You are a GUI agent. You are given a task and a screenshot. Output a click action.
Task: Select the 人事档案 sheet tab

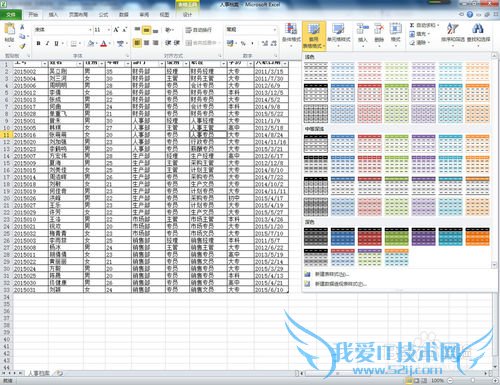click(x=38, y=373)
